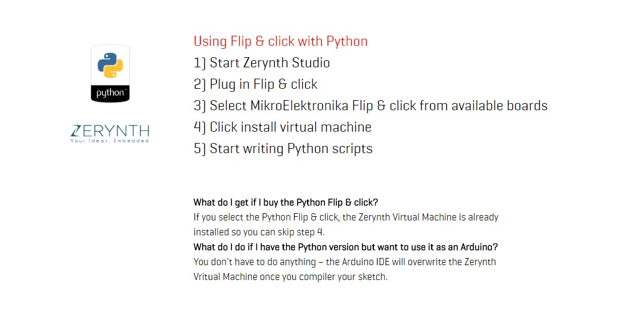644x311 pixels.
Task: Click the question What do I get if I buy
Action: 286,203
